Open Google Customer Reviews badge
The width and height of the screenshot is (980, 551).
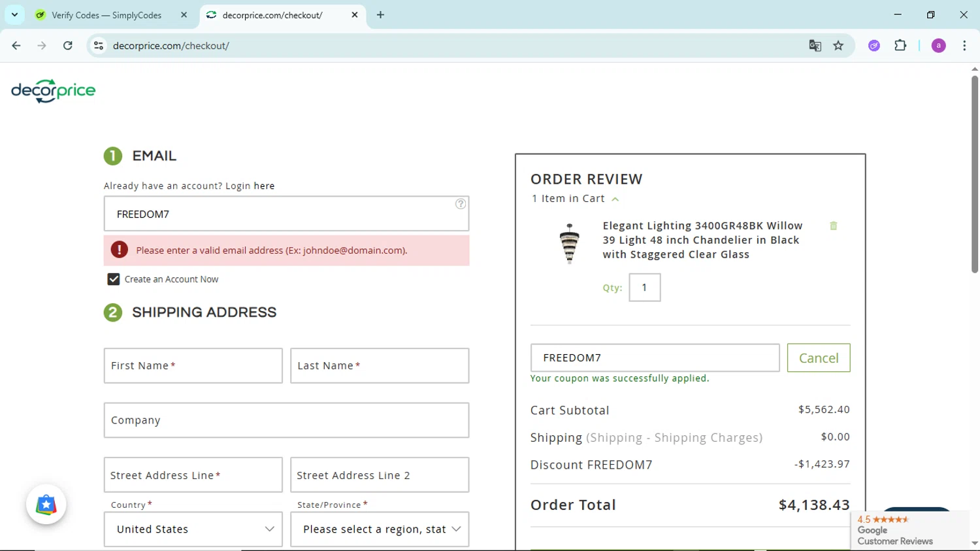[x=910, y=530]
